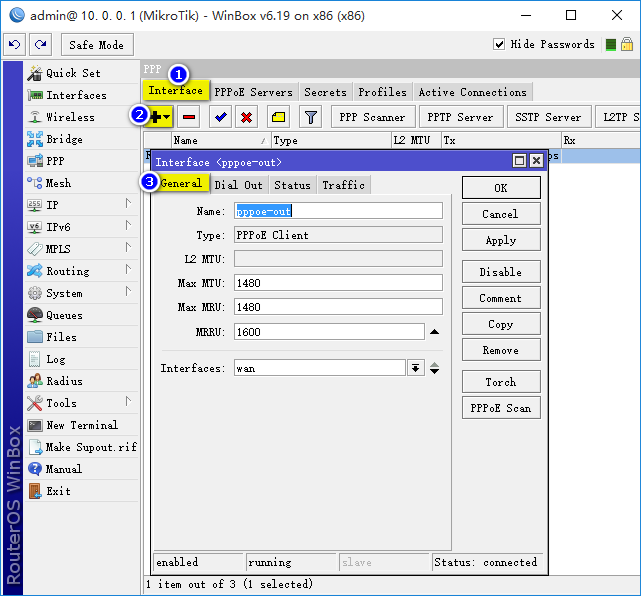Toggle the Hide Passwords checkbox
The height and width of the screenshot is (596, 641).
pyautogui.click(x=500, y=44)
